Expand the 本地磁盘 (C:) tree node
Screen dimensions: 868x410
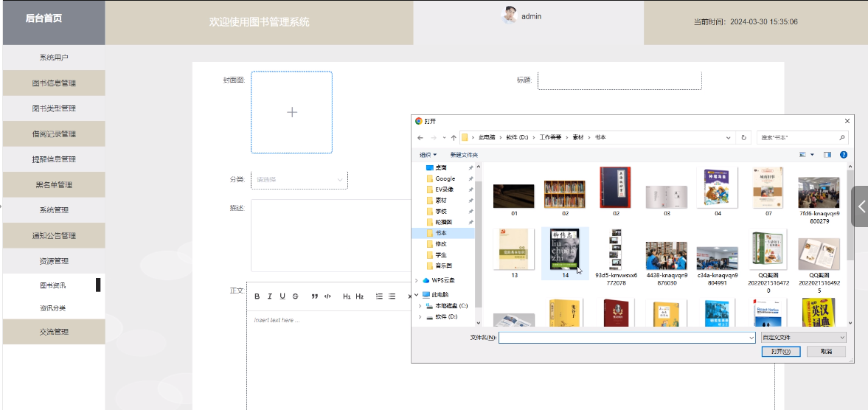pyautogui.click(x=420, y=306)
